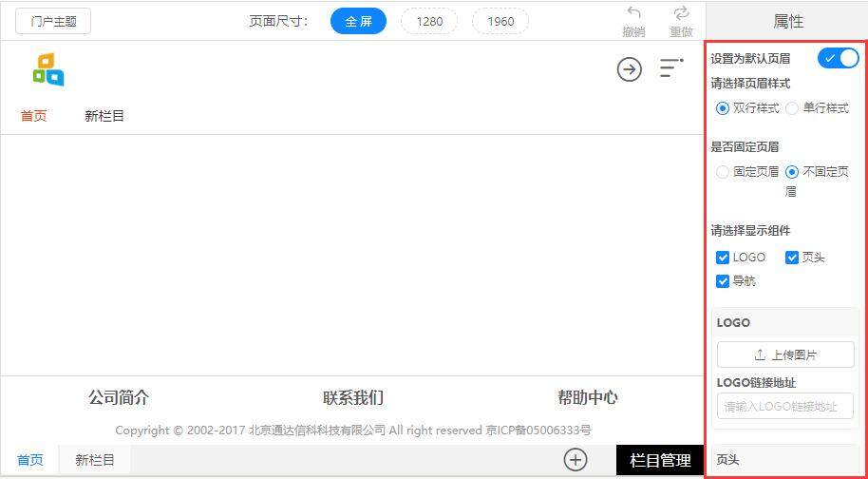868x479 pixels.
Task: Click 新栏目 in the navigation menu
Action: 104,116
